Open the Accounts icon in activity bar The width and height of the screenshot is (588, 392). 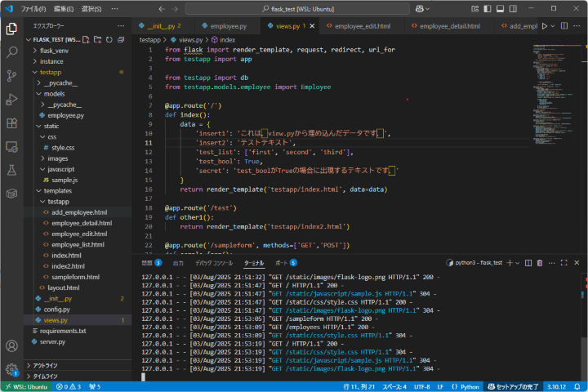tap(11, 345)
